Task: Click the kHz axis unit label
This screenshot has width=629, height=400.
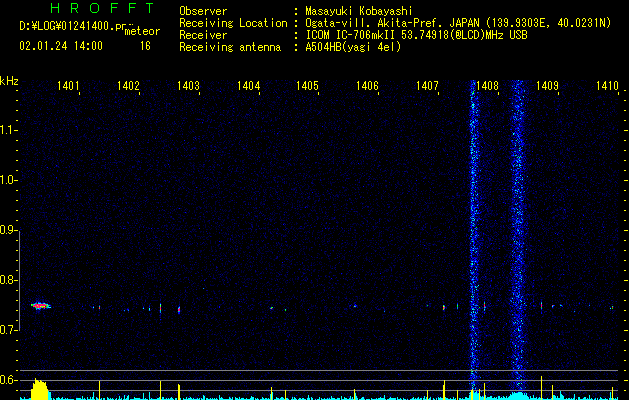Action: (9, 81)
